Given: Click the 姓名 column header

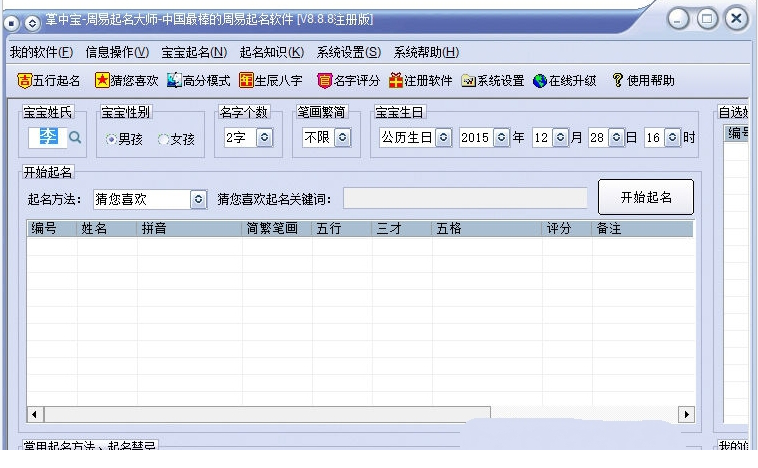Looking at the screenshot, I should [x=107, y=228].
